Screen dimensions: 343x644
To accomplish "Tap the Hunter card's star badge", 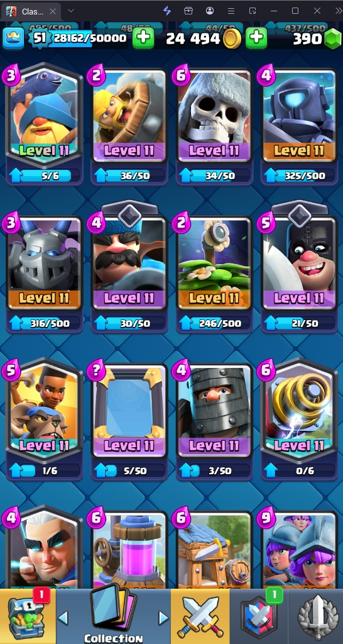I will 129,214.
